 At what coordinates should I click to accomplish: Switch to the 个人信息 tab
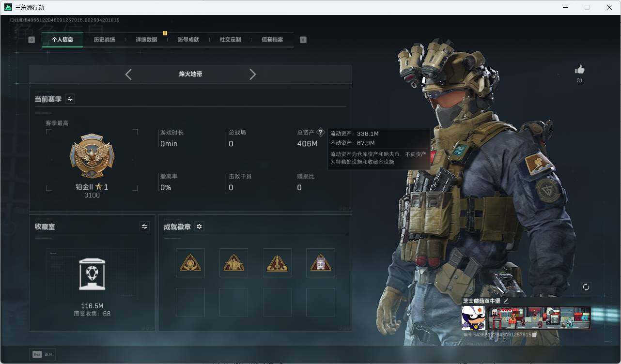click(62, 40)
